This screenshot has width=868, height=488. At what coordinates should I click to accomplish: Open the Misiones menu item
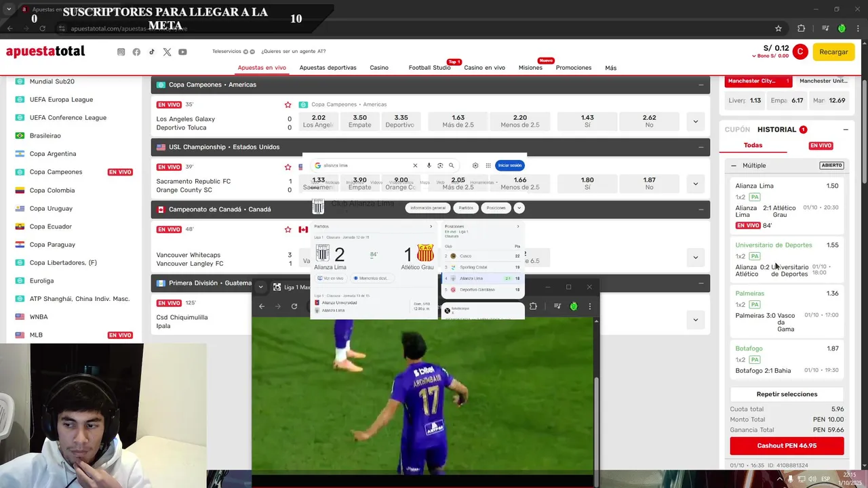[x=530, y=68]
